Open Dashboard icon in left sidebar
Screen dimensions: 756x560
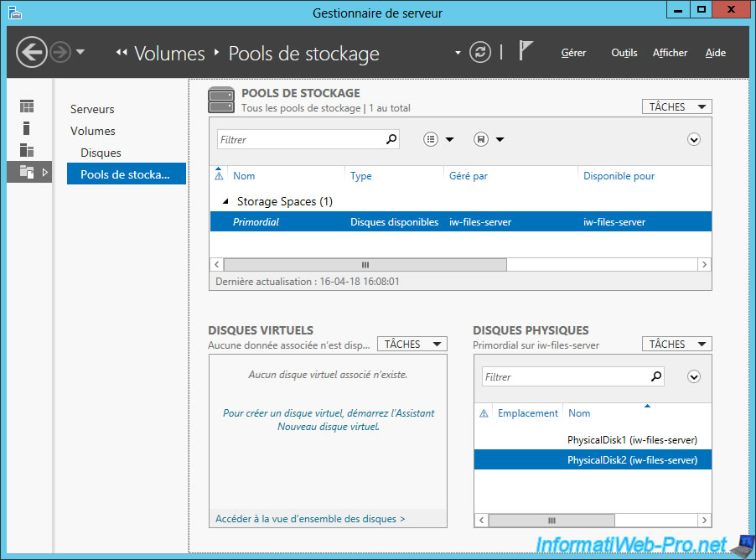click(x=27, y=106)
